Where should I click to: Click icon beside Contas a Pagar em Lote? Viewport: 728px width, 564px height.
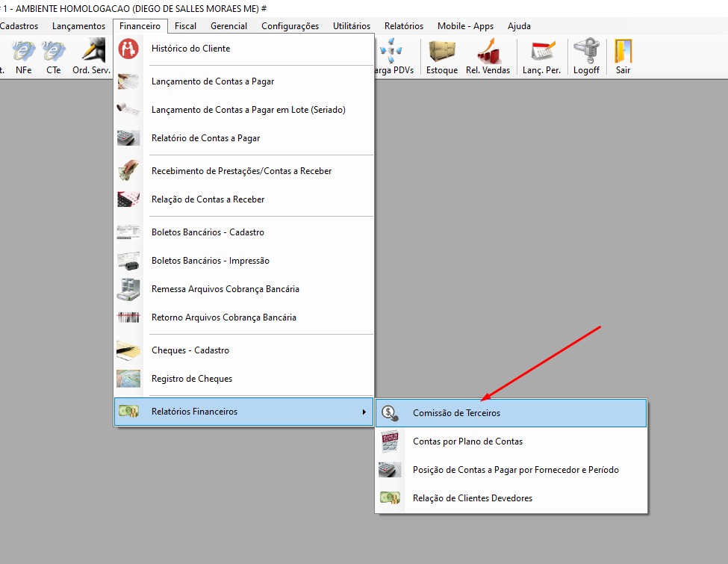128,110
